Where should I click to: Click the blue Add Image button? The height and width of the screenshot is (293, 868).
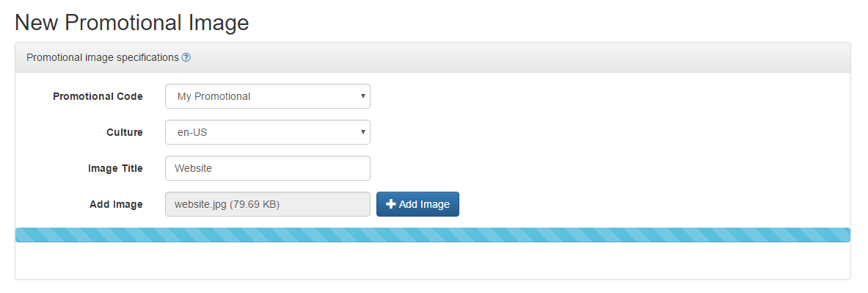(x=417, y=204)
